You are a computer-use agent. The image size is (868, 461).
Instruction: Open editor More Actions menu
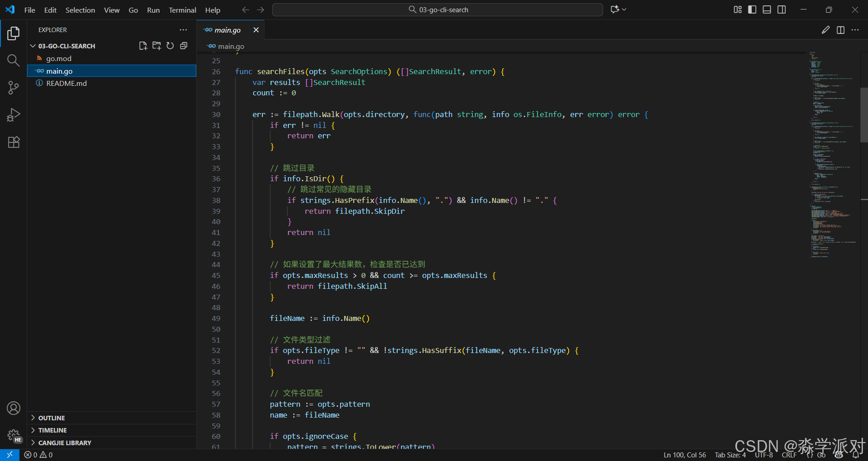[855, 30]
